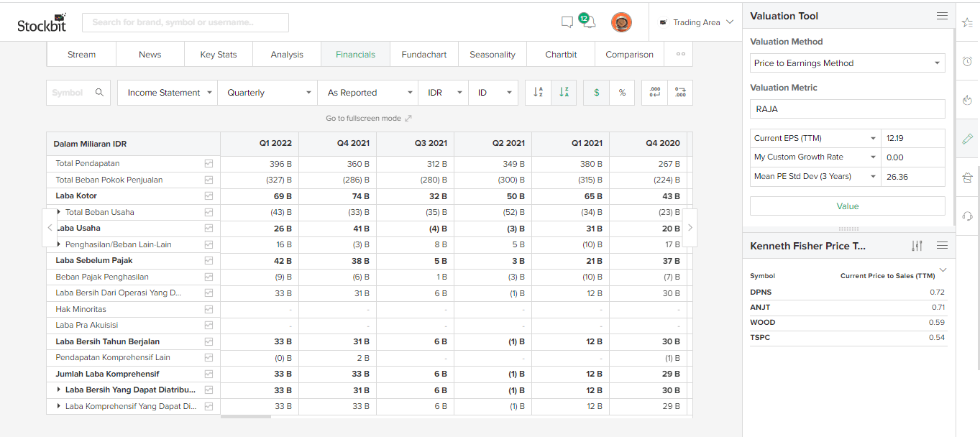
Task: Open the notifications bell with 12 badge
Action: pyautogui.click(x=587, y=21)
